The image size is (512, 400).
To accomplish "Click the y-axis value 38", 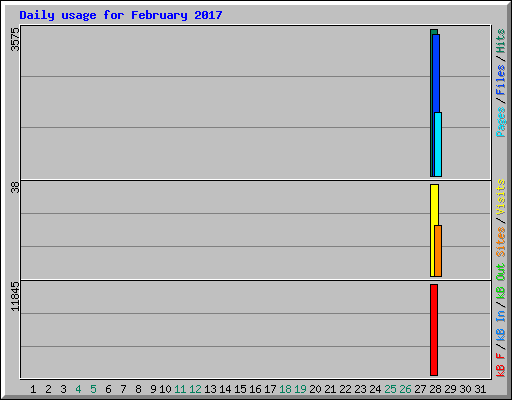I will [15, 188].
